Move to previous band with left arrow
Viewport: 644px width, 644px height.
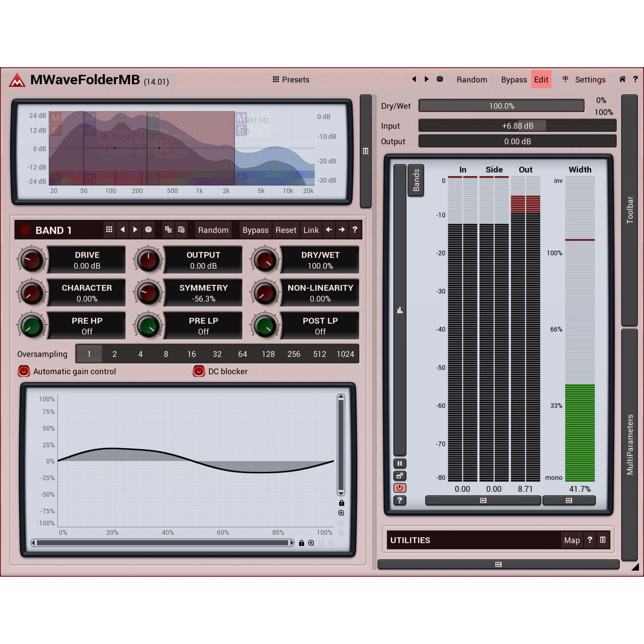point(329,230)
